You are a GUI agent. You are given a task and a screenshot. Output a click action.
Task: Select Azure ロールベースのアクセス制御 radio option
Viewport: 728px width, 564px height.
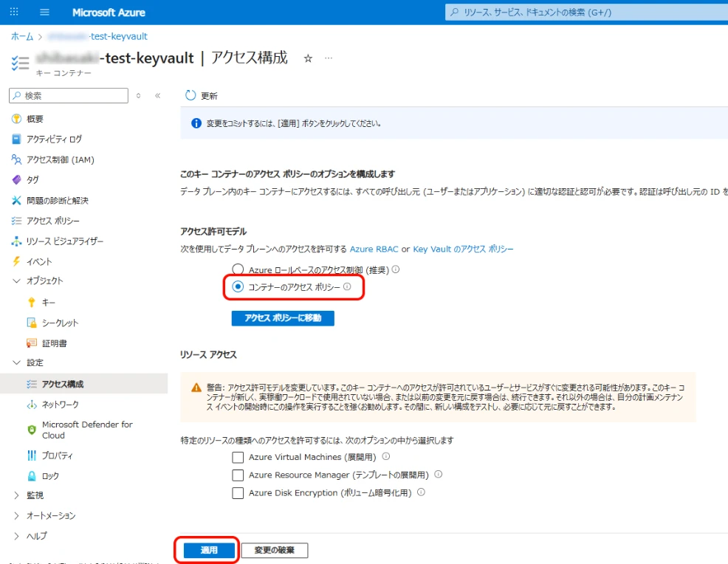tap(238, 269)
